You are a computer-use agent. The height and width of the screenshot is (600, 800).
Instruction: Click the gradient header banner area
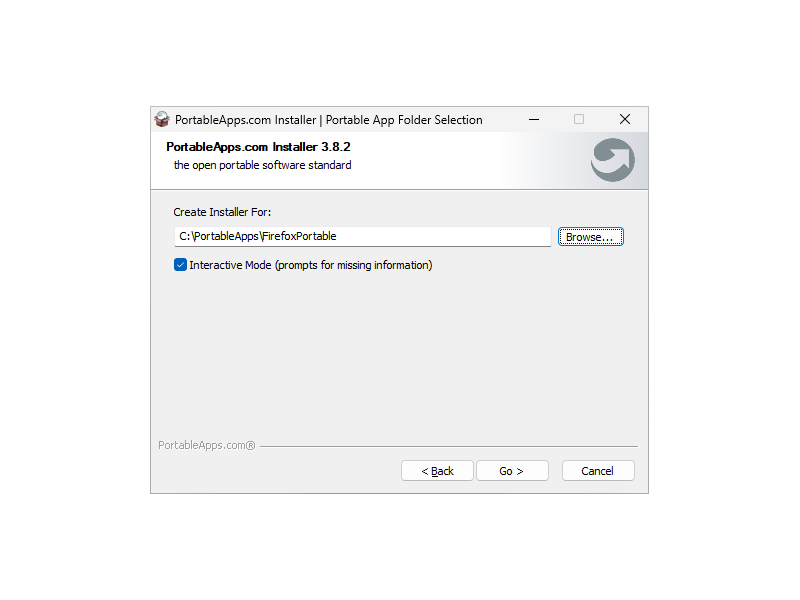pyautogui.click(x=399, y=161)
